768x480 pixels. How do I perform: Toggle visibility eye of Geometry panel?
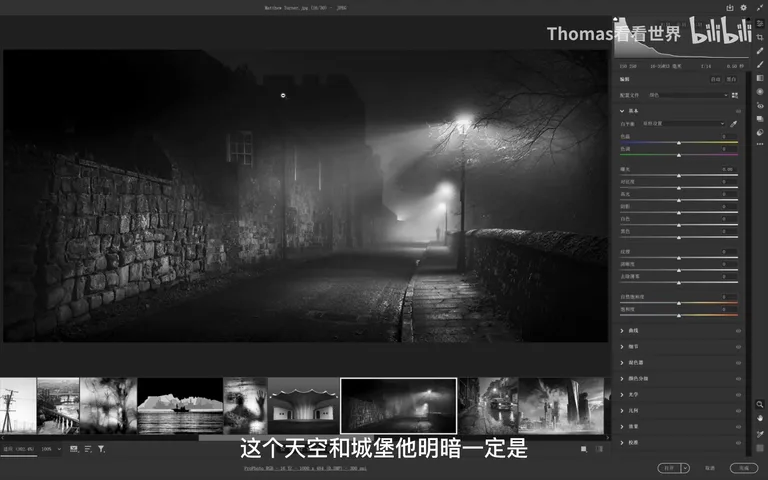[x=738, y=411]
